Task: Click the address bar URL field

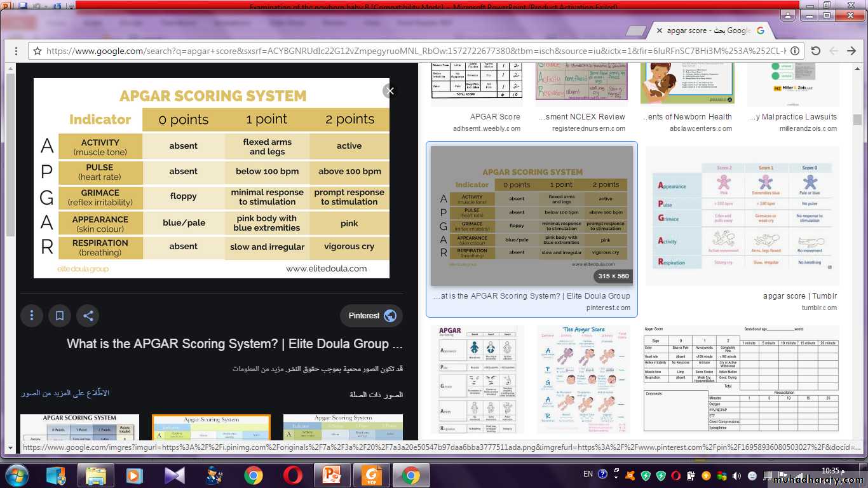Action: tap(413, 51)
